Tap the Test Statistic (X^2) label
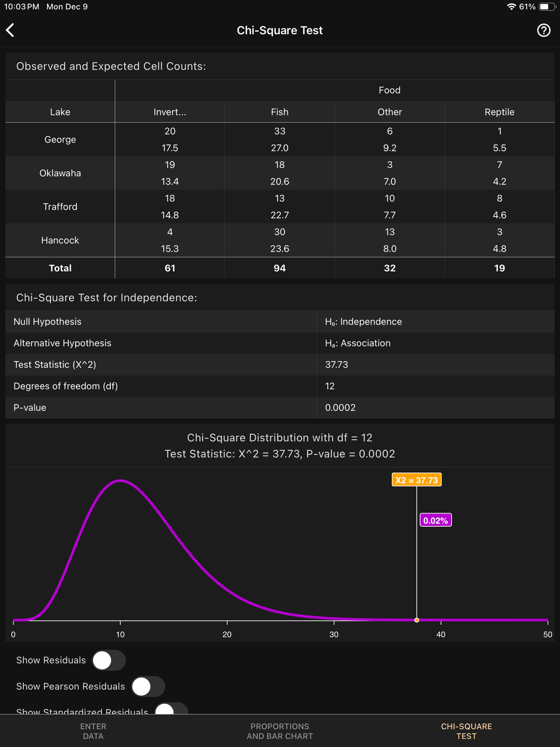The height and width of the screenshot is (747, 560). click(55, 365)
